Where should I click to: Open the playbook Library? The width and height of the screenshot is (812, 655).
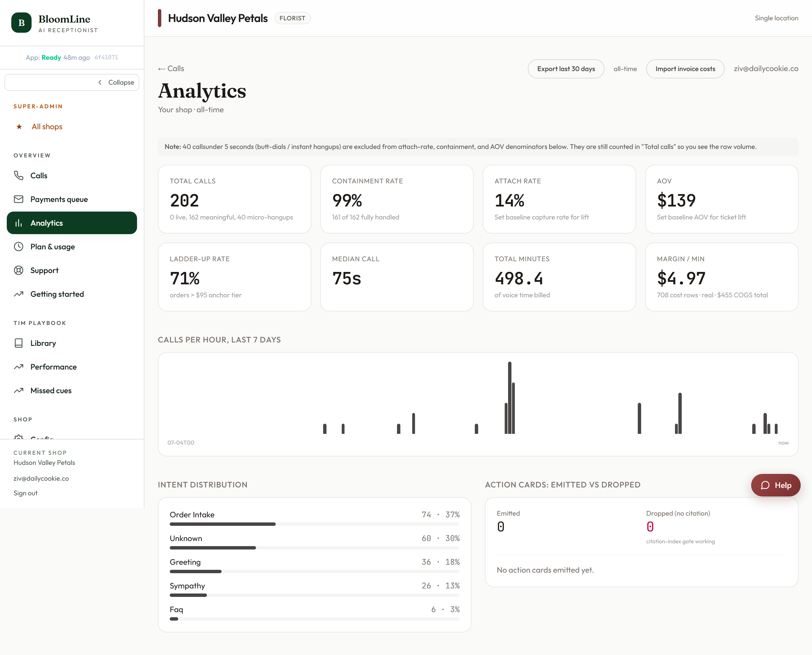click(72, 343)
